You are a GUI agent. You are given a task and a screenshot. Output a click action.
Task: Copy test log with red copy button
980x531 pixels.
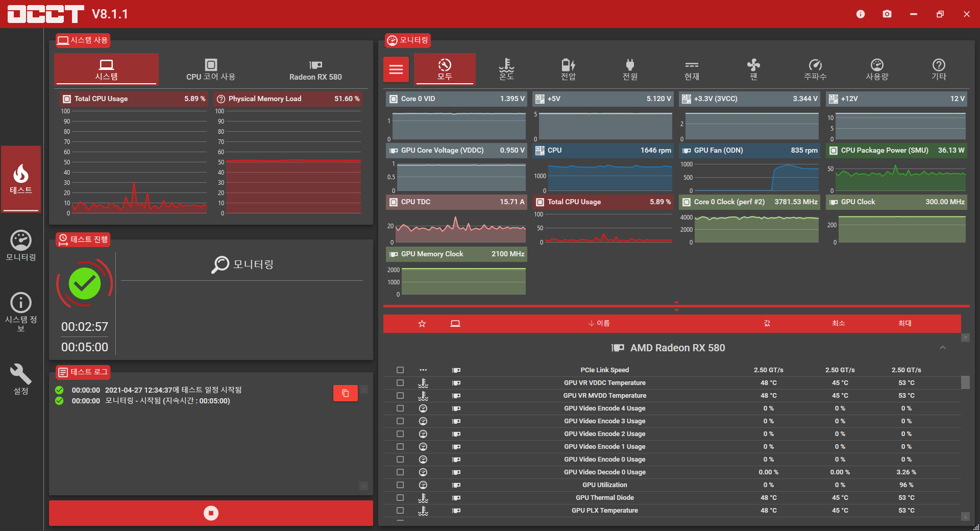[x=346, y=393]
